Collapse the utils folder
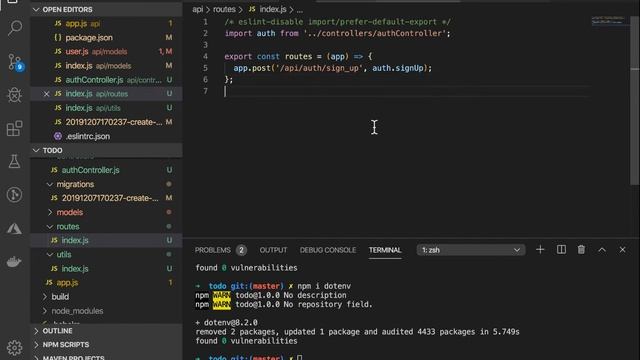 point(106,255)
